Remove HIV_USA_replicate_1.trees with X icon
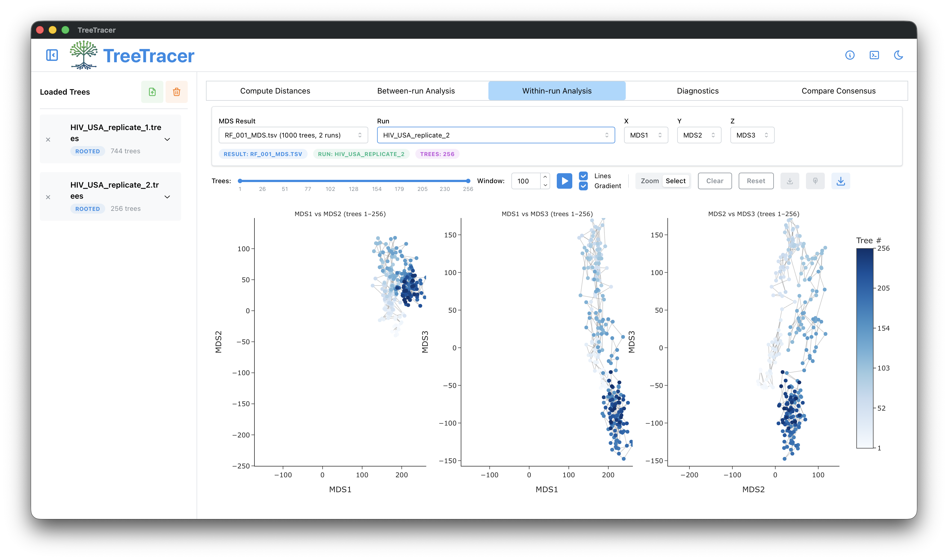Viewport: 948px width, 560px height. click(48, 140)
